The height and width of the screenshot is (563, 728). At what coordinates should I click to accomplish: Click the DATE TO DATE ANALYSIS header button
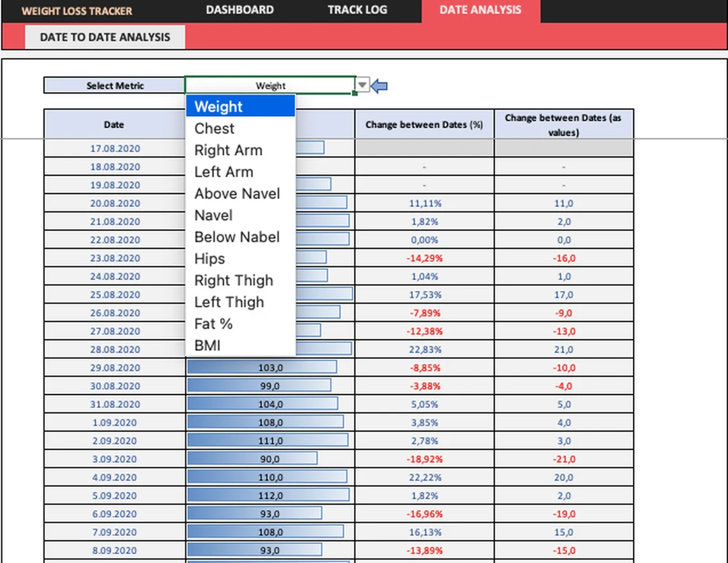click(x=106, y=37)
